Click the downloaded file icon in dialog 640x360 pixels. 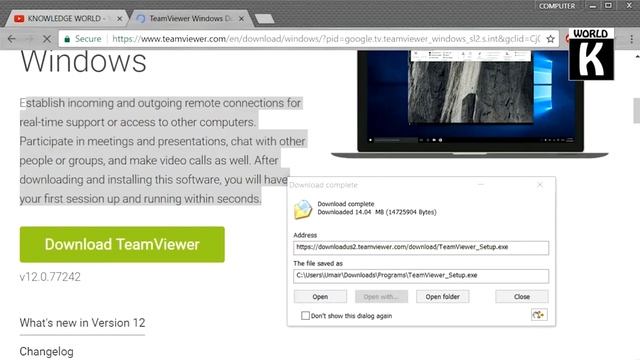pyautogui.click(x=303, y=209)
